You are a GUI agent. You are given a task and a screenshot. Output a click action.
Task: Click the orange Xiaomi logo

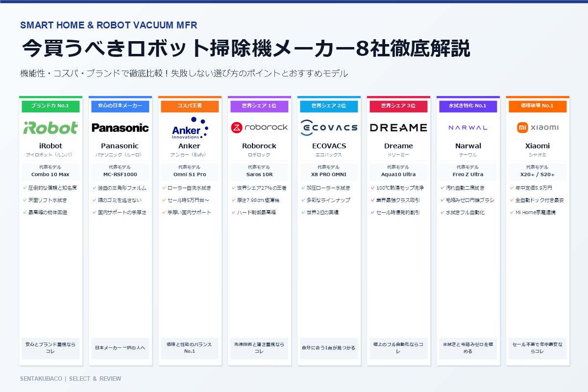pyautogui.click(x=538, y=127)
